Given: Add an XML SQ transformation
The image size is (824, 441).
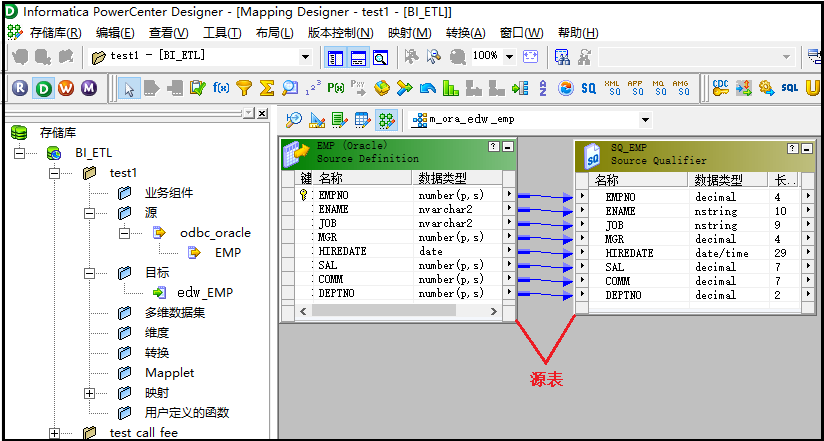Looking at the screenshot, I should (612, 88).
